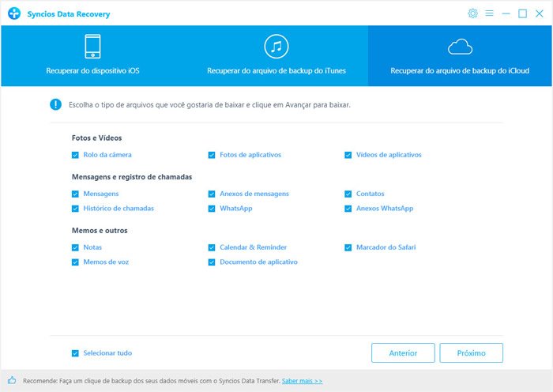Screen dimensions: 553x392
Task: Open the settings gear icon
Action: (472, 13)
